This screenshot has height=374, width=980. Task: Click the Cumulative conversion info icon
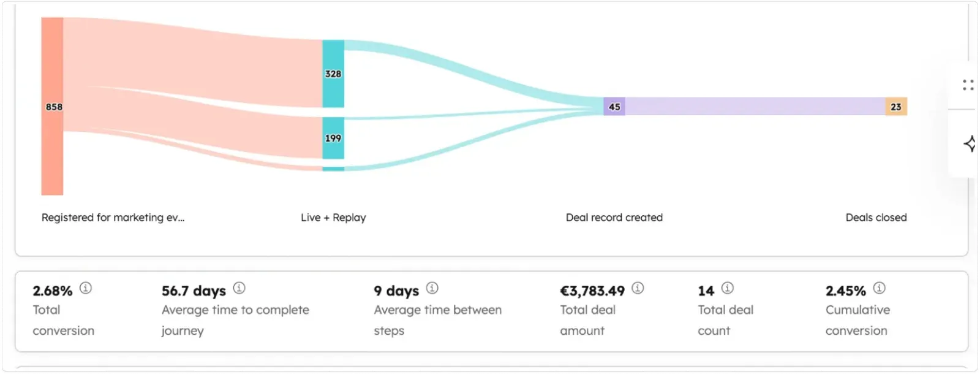coord(880,287)
